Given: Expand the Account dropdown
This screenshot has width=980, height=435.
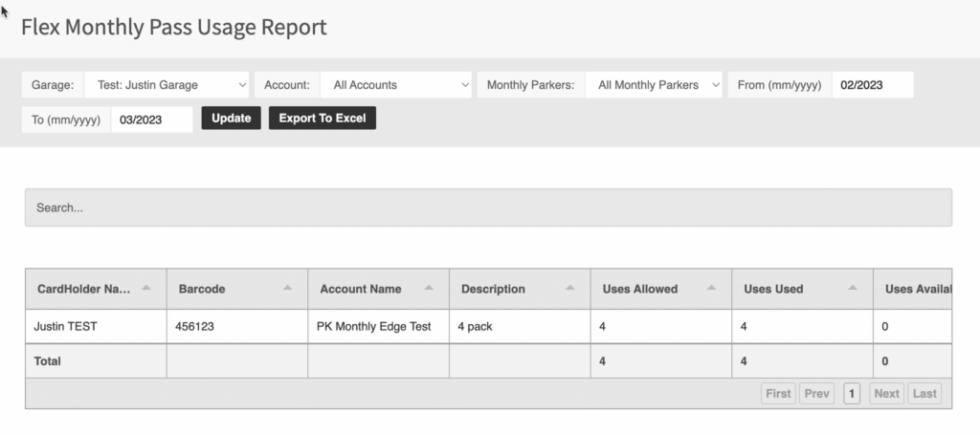Looking at the screenshot, I should [x=395, y=85].
